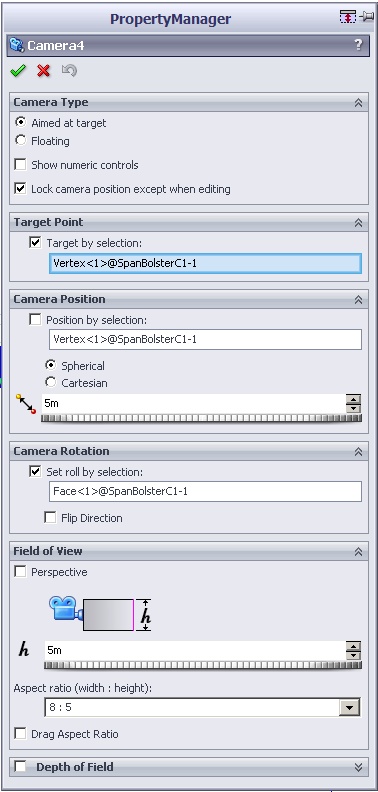Click the undo arrow icon
The height and width of the screenshot is (792, 378).
[69, 71]
